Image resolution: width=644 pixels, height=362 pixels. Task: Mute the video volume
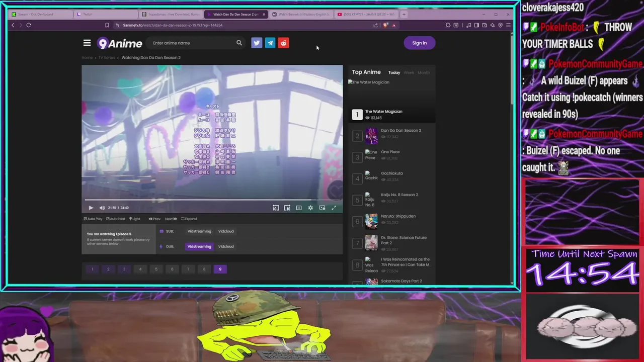(x=102, y=208)
